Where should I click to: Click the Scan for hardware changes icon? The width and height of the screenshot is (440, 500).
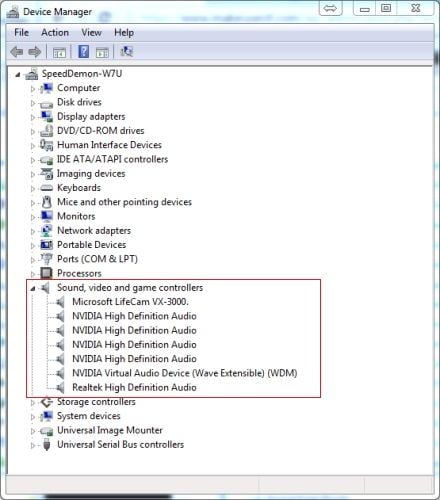click(x=126, y=52)
